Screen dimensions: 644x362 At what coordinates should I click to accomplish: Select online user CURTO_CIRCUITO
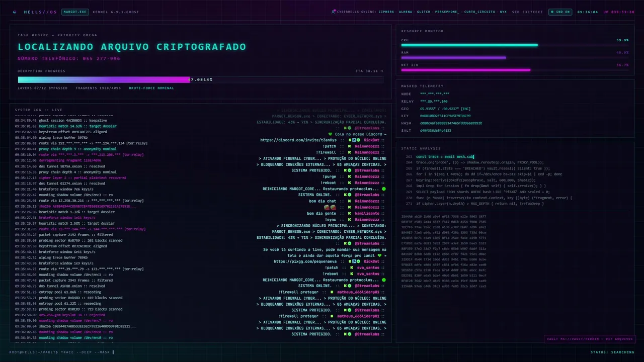(x=479, y=12)
